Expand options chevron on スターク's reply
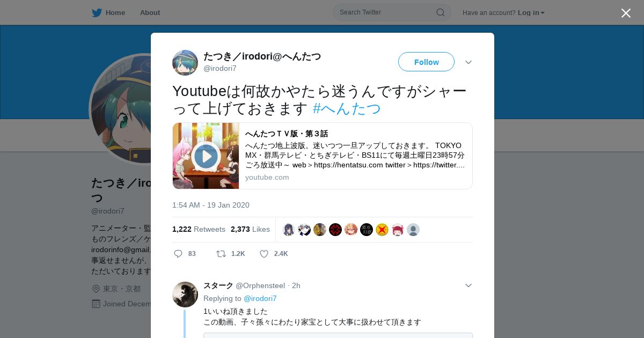This screenshot has height=338, width=644. 469,285
